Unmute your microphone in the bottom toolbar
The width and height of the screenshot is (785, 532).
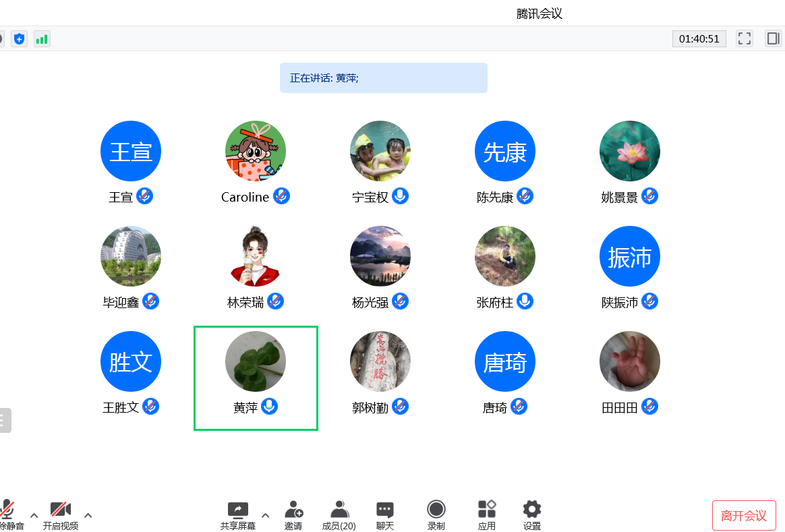(8, 515)
